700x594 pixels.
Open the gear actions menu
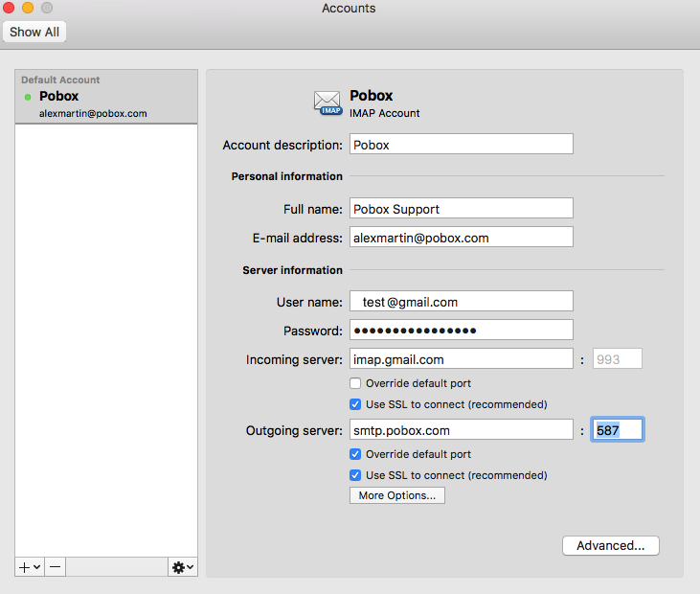(183, 567)
